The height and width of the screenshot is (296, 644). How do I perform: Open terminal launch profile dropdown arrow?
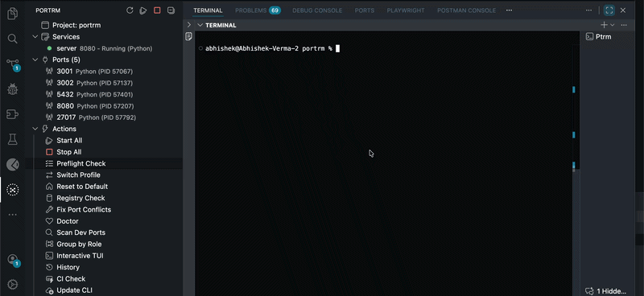pyautogui.click(x=613, y=25)
